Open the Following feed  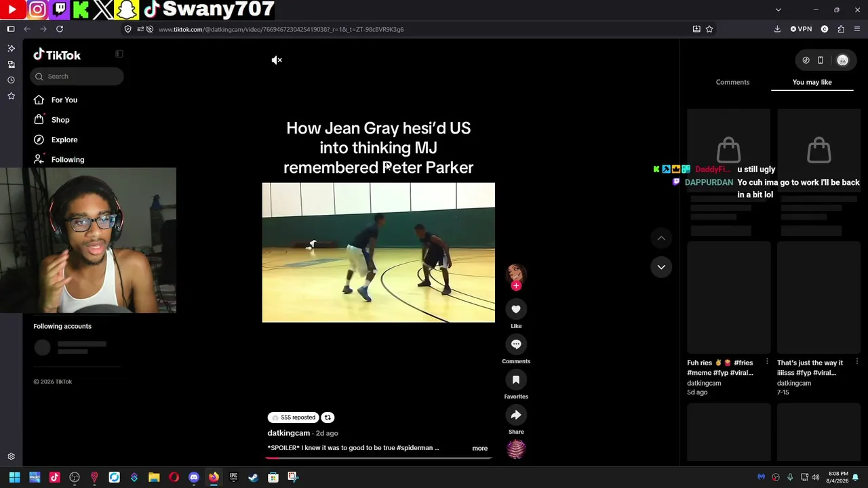pyautogui.click(x=68, y=159)
